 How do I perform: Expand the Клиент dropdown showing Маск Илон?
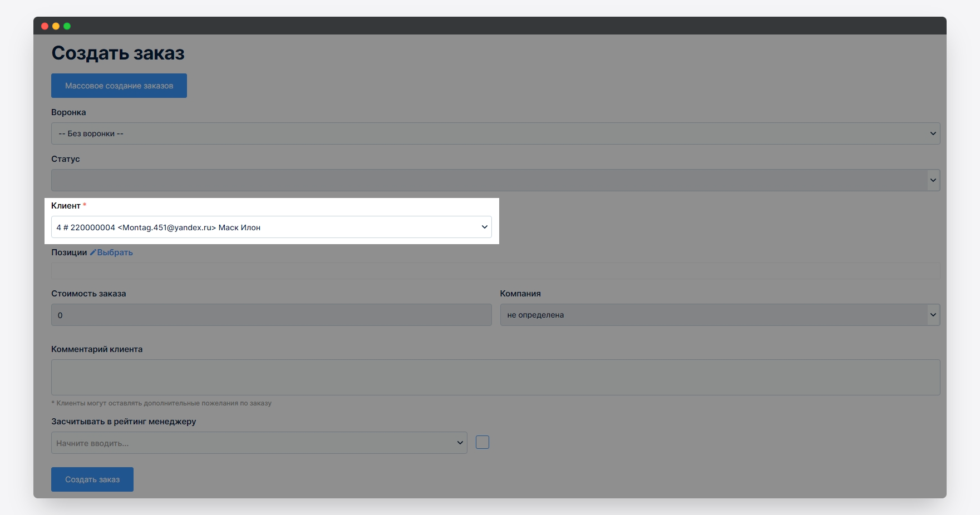click(x=271, y=227)
